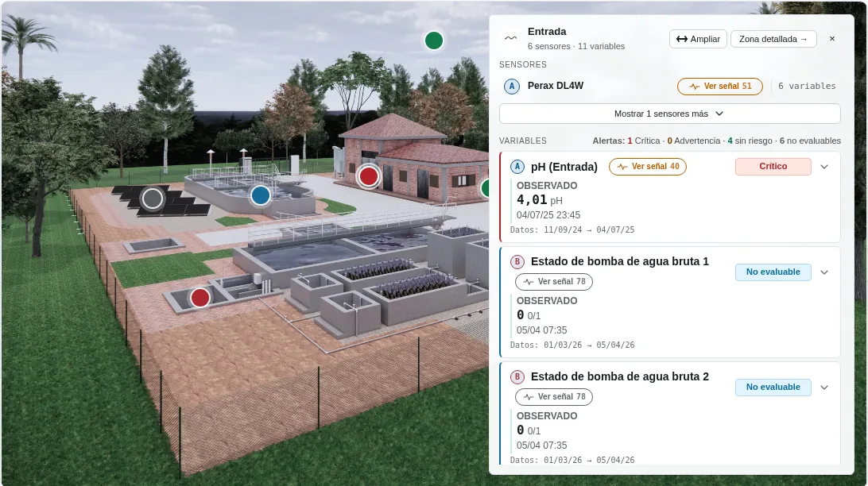Click the Crítico status badge

pos(773,167)
